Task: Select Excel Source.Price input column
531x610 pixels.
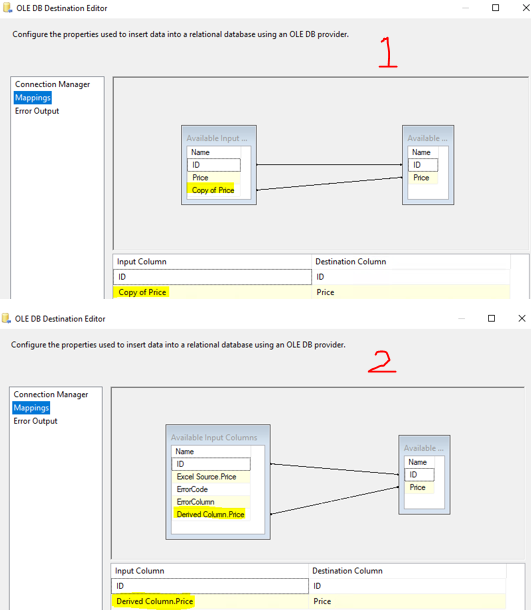Action: (x=207, y=477)
